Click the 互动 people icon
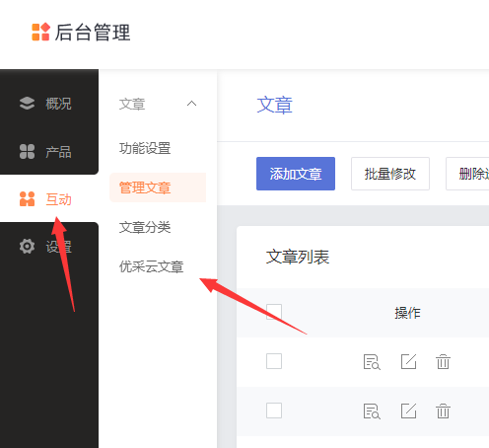Screen dimensions: 489x448 coord(27,199)
